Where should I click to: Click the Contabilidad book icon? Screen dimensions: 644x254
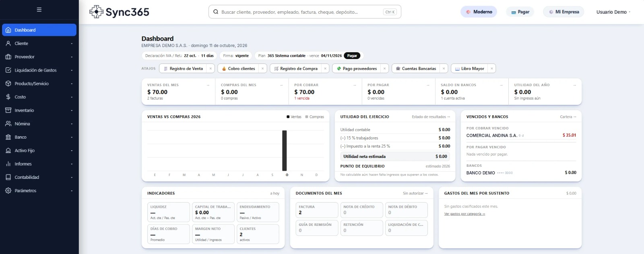point(8,177)
